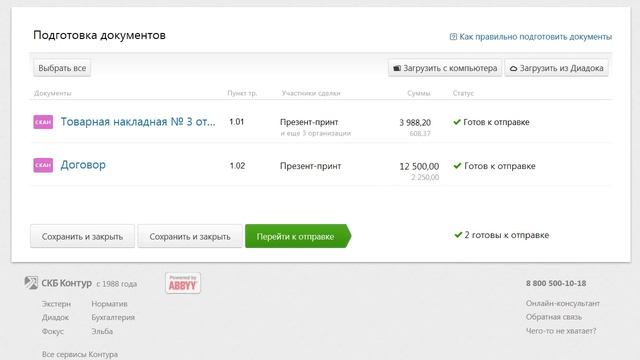This screenshot has height=360, width=640.
Task: Click the green Перейти к отправке button
Action: click(x=298, y=236)
